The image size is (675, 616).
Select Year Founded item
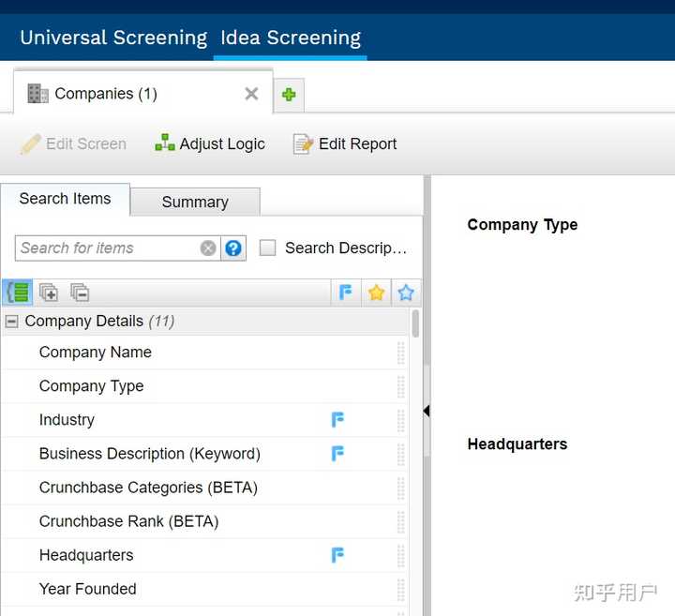pyautogui.click(x=204, y=590)
